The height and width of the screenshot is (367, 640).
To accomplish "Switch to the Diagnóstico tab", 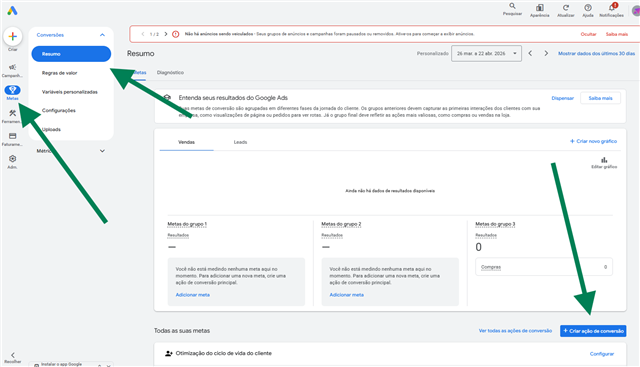I will [x=170, y=72].
